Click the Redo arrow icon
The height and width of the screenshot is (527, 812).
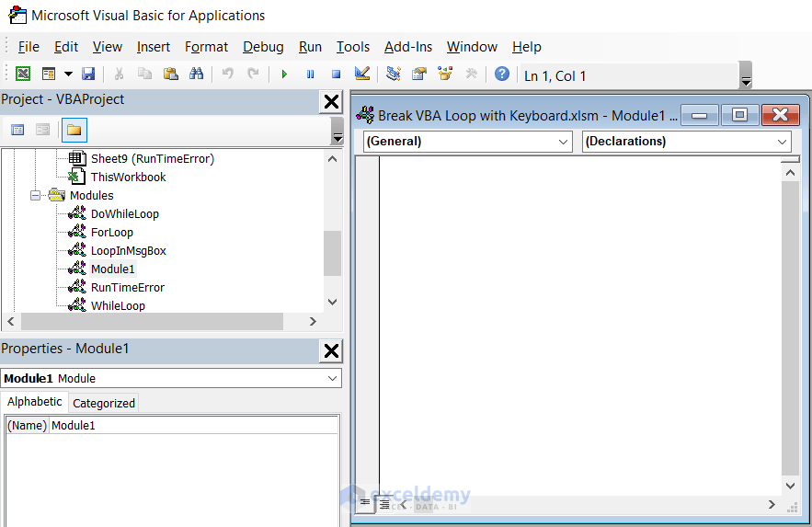coord(253,74)
